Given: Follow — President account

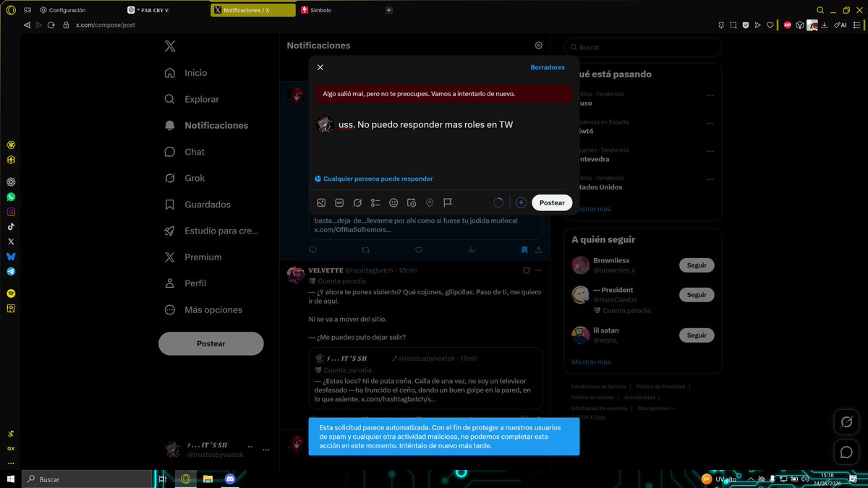Looking at the screenshot, I should click(x=697, y=295).
